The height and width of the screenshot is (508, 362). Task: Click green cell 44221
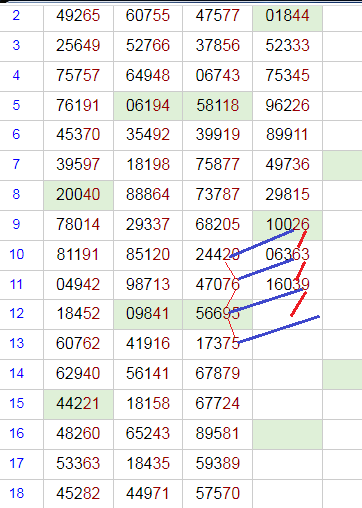(x=78, y=404)
